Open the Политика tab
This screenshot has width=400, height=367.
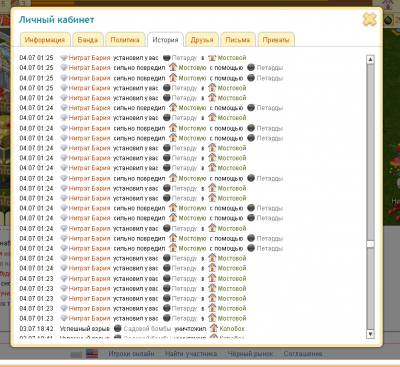125,40
